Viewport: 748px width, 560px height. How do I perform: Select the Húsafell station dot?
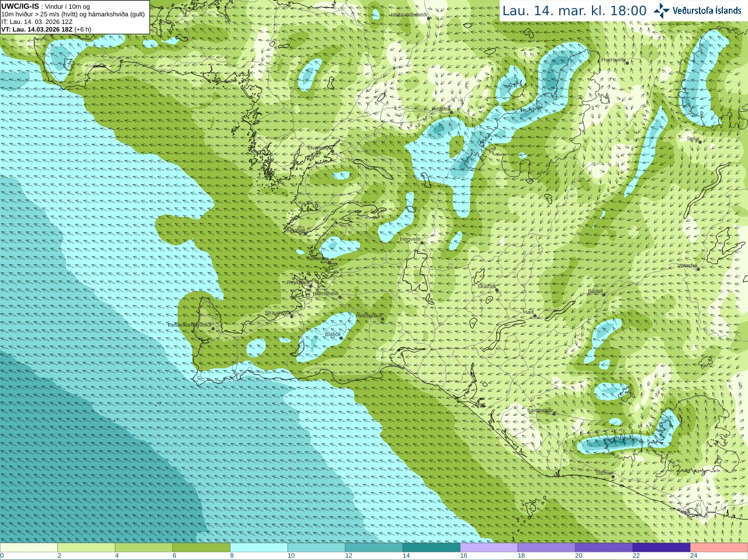pyautogui.click(x=451, y=111)
